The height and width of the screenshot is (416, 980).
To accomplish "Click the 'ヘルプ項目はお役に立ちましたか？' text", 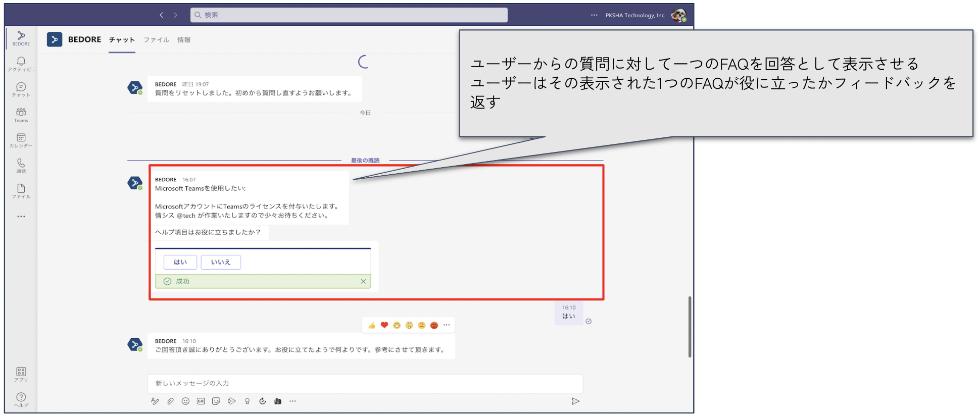I will 208,232.
